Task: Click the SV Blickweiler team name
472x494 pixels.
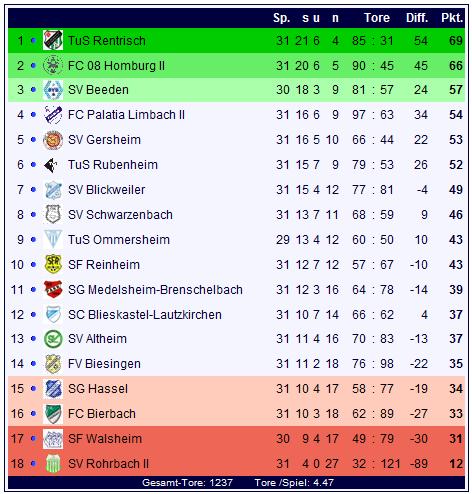Action: (106, 190)
